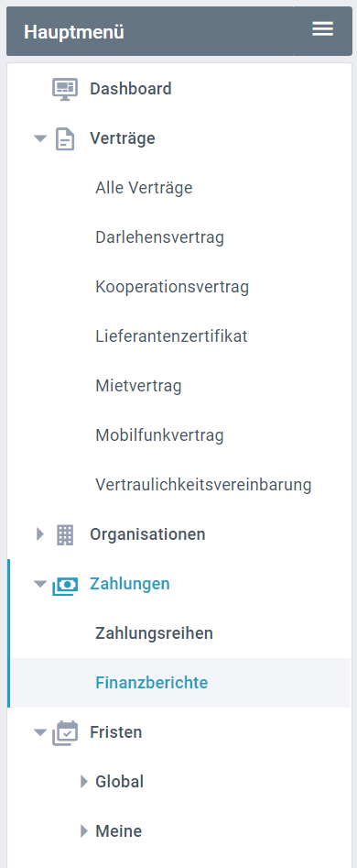Click the Fristen calendar icon
The height and width of the screenshot is (868, 357).
pos(65,733)
